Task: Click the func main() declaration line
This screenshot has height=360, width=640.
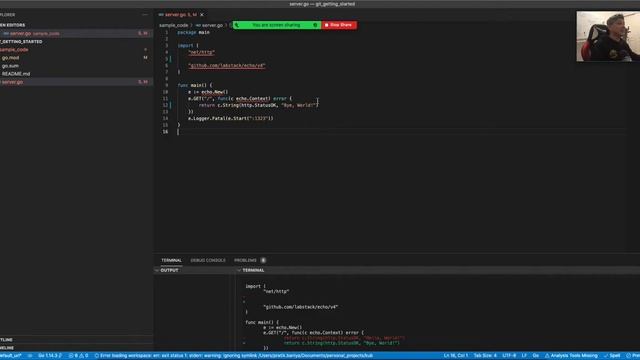Action: tap(195, 85)
